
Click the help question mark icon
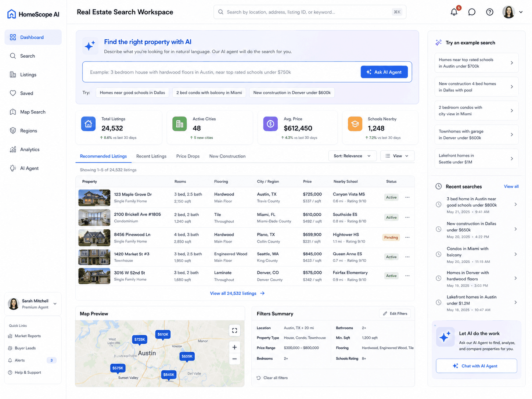click(x=490, y=12)
